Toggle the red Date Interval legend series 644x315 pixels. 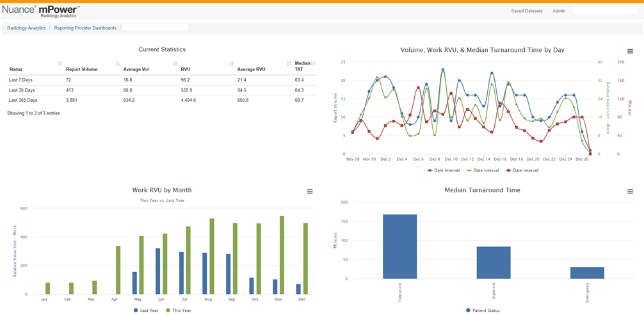tap(522, 170)
